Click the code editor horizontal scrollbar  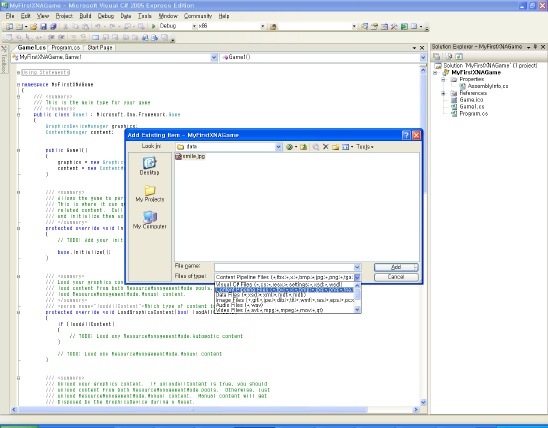(x=214, y=409)
